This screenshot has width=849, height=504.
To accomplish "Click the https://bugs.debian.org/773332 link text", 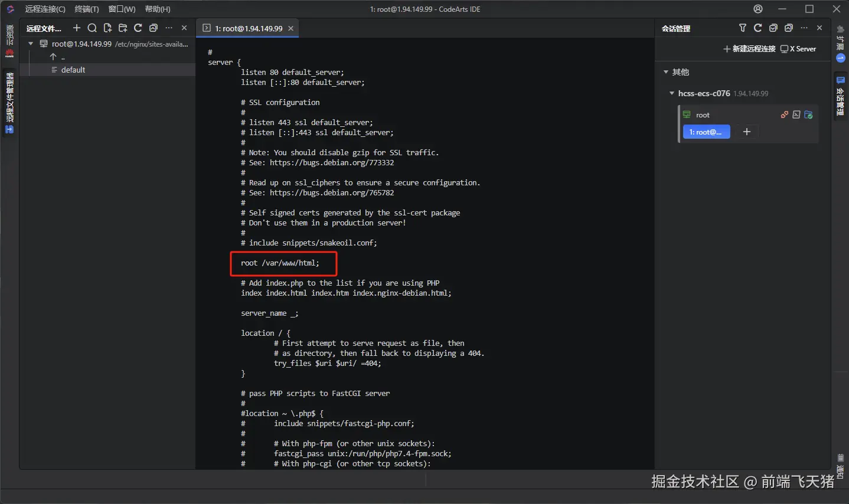I will pyautogui.click(x=332, y=162).
